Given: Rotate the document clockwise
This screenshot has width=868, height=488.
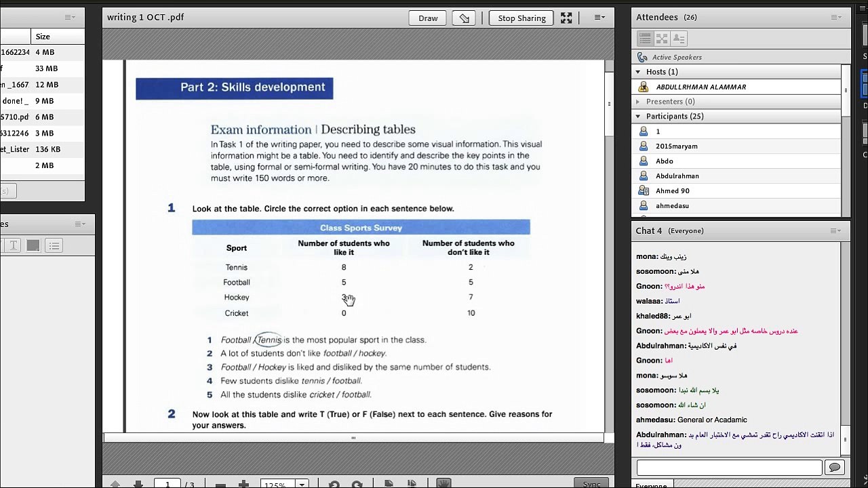Looking at the screenshot, I should [x=357, y=484].
